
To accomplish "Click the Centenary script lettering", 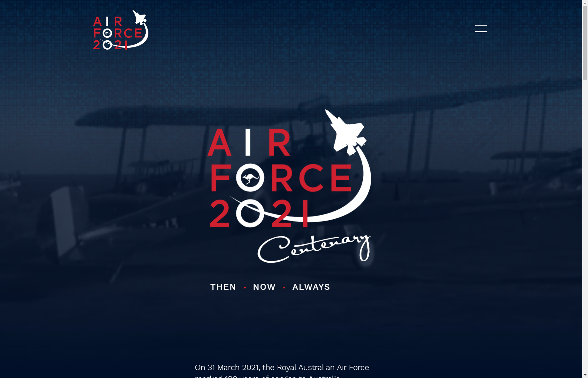I will (x=314, y=248).
